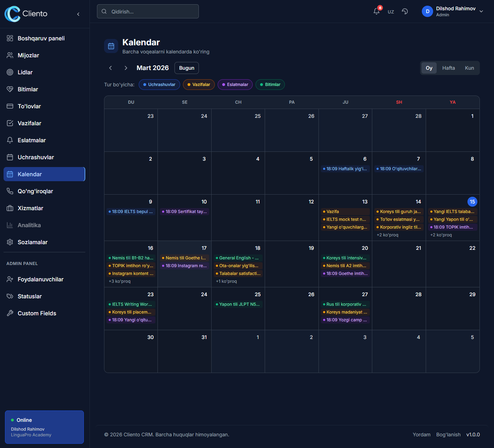Open Mijozlar via its people icon

[x=10, y=55]
